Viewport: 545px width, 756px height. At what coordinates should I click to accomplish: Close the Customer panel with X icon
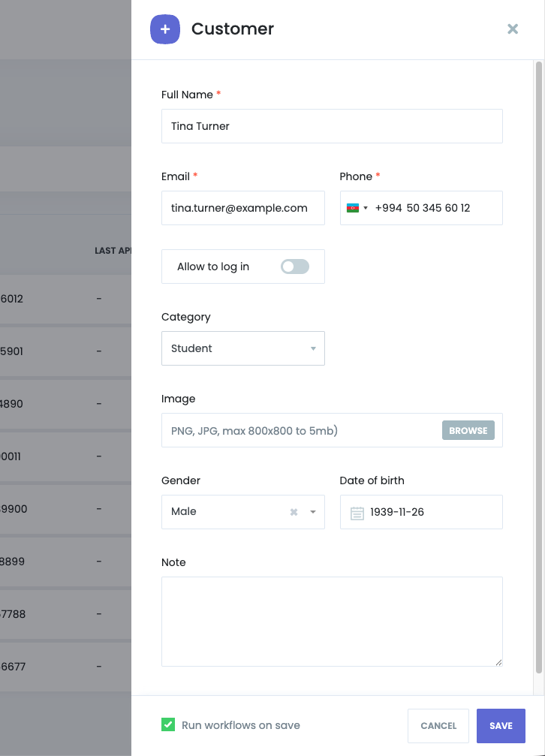[513, 29]
